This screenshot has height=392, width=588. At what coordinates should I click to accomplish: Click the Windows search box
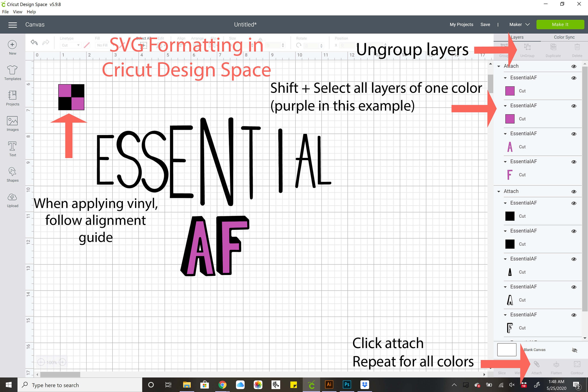click(x=80, y=385)
